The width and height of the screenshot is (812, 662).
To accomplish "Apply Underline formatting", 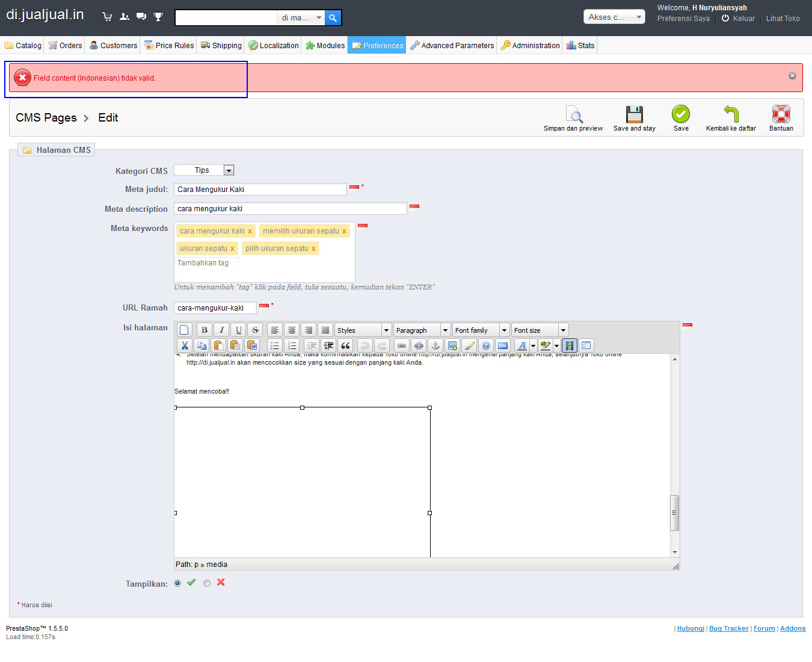I will 238,330.
